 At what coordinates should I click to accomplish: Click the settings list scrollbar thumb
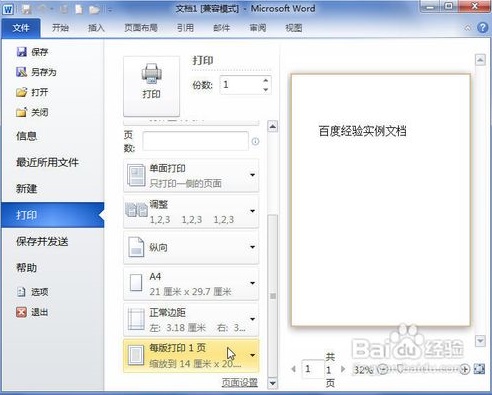click(x=273, y=295)
